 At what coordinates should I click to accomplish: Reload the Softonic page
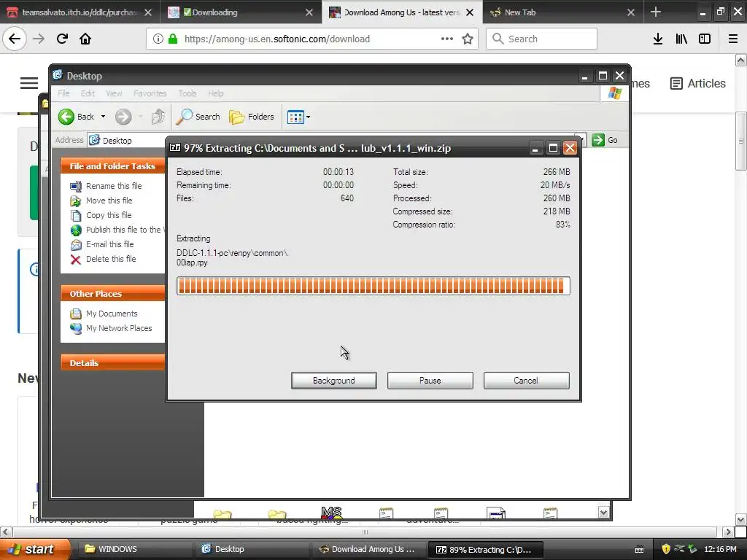click(63, 39)
